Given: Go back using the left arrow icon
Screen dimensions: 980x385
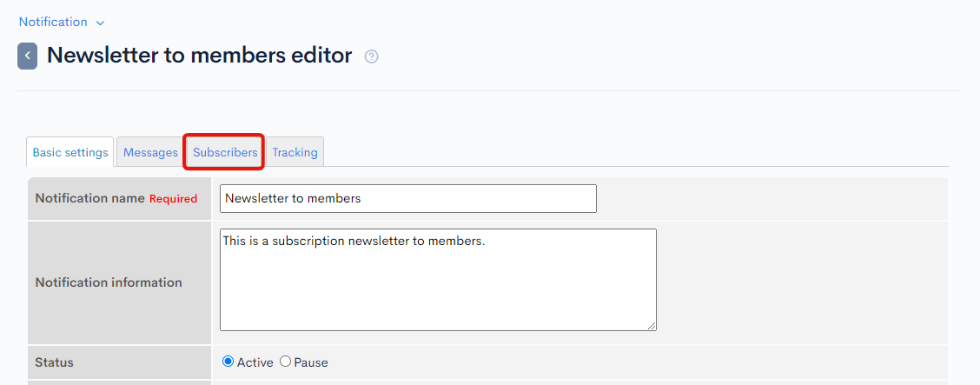Looking at the screenshot, I should 27,56.
